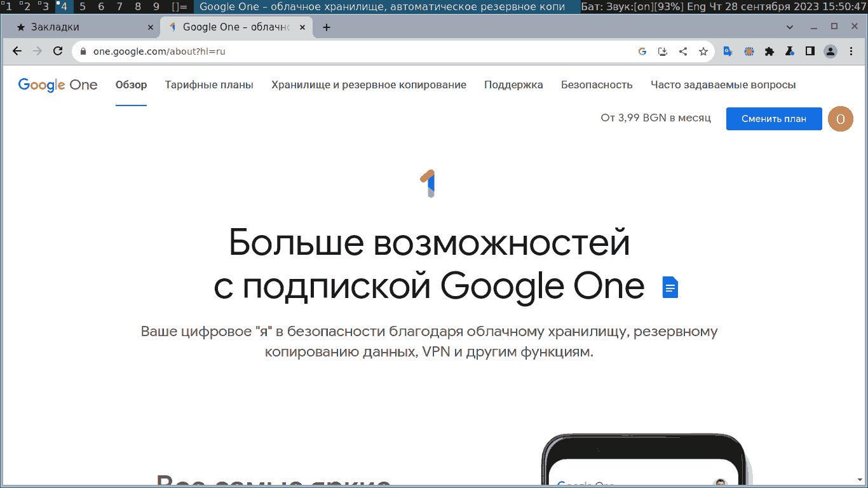This screenshot has width=868, height=488.
Task: Toggle the bookmark star for this page
Action: pos(703,51)
